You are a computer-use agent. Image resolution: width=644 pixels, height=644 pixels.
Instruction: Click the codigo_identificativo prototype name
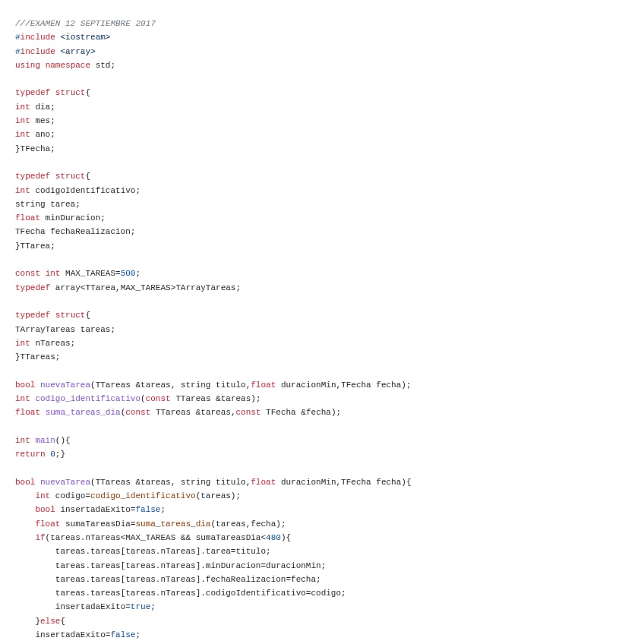pyautogui.click(x=88, y=399)
